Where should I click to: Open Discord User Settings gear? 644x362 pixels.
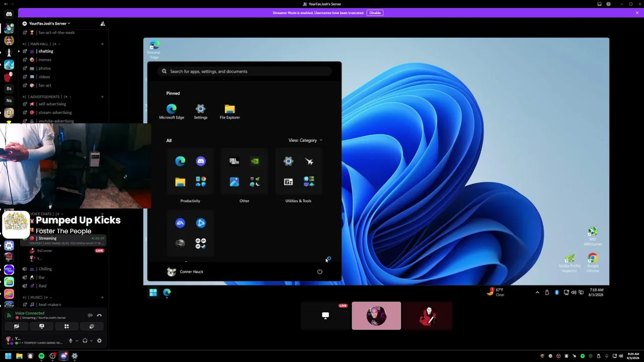coord(99,341)
